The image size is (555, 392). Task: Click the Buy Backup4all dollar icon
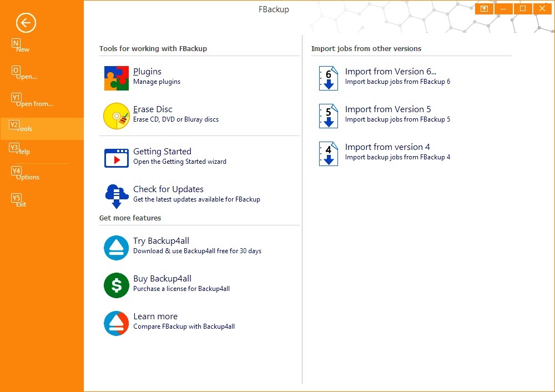(x=117, y=285)
